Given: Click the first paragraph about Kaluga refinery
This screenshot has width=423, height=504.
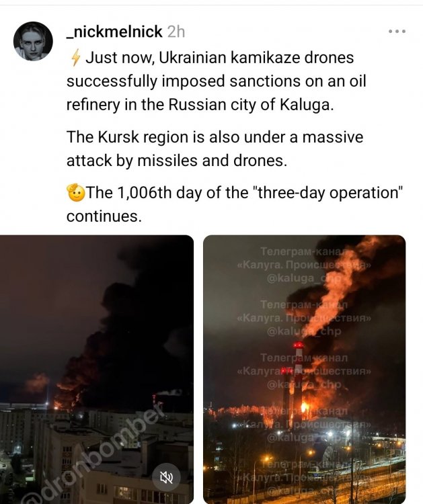Looking at the screenshot, I should [216, 81].
